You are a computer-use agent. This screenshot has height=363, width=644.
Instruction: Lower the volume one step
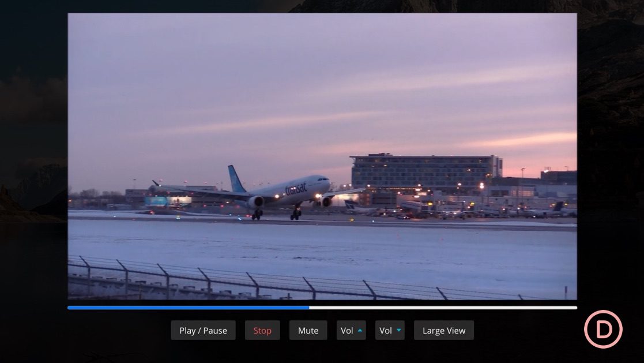point(390,330)
